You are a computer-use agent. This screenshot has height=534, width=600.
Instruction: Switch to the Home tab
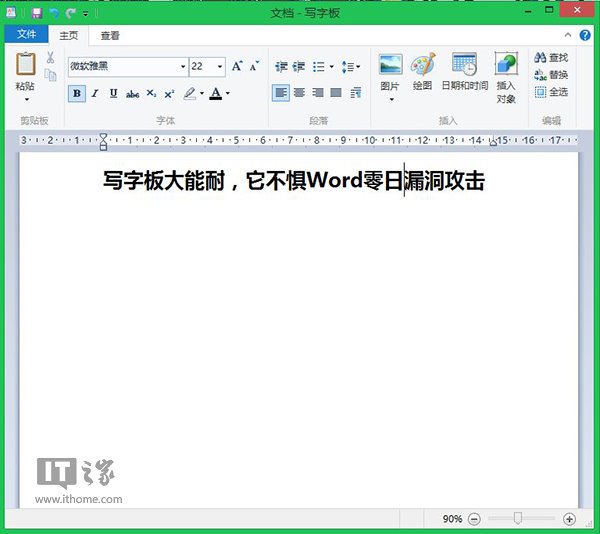tap(69, 36)
